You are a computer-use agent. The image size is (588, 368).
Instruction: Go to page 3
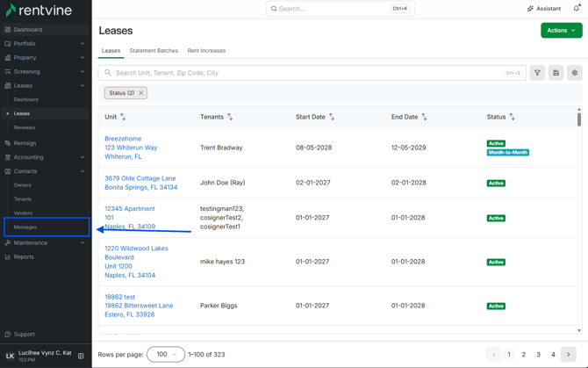(538, 355)
